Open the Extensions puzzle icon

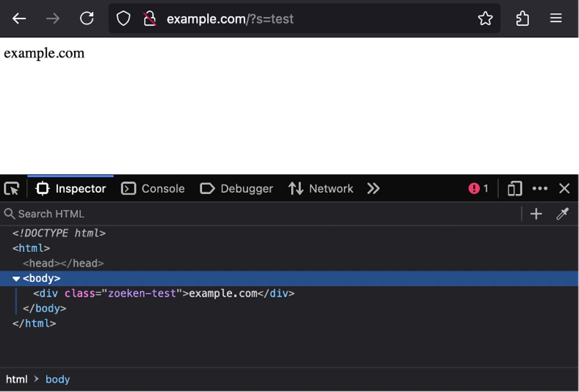(x=522, y=19)
